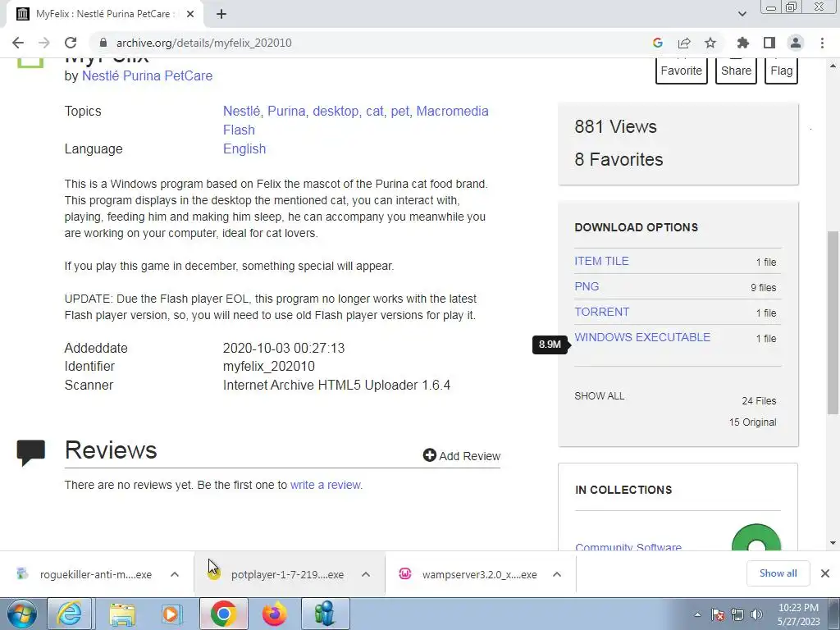Click the address bar URL field
Viewport: 840px width, 630px height.
tap(375, 43)
